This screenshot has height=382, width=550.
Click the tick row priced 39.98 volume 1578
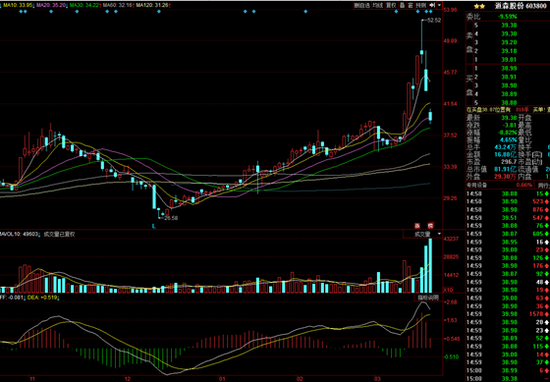point(508,314)
